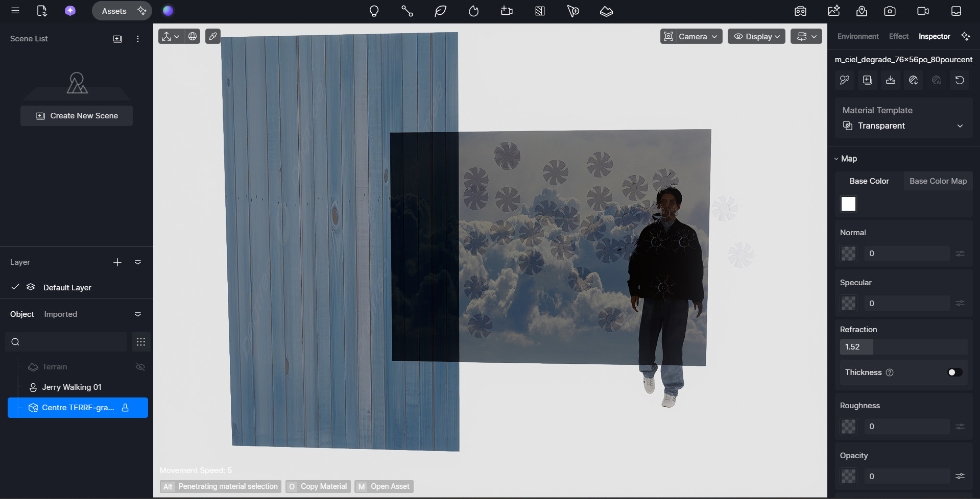Open the Material Template Transparent dropdown

903,126
